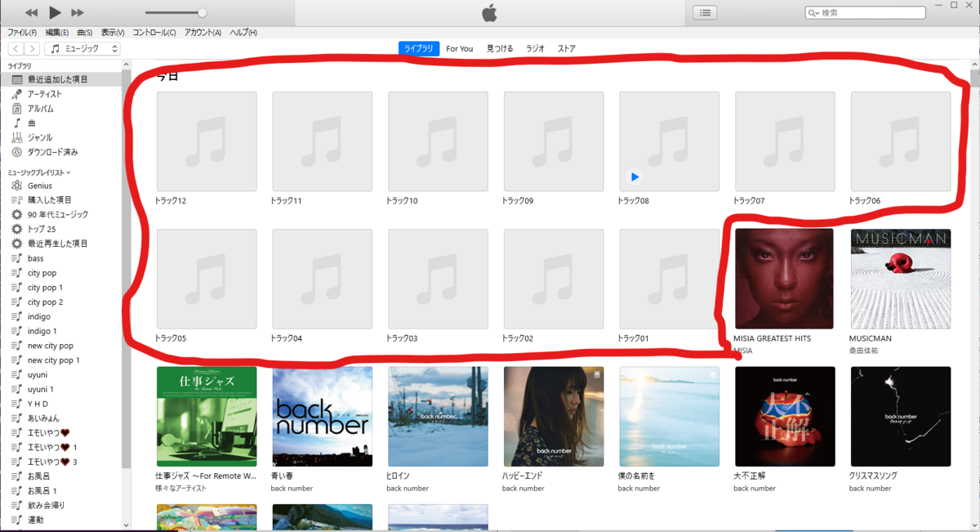This screenshot has width=980, height=532.
Task: Click the fast-forward/next track button
Action: coord(78,13)
